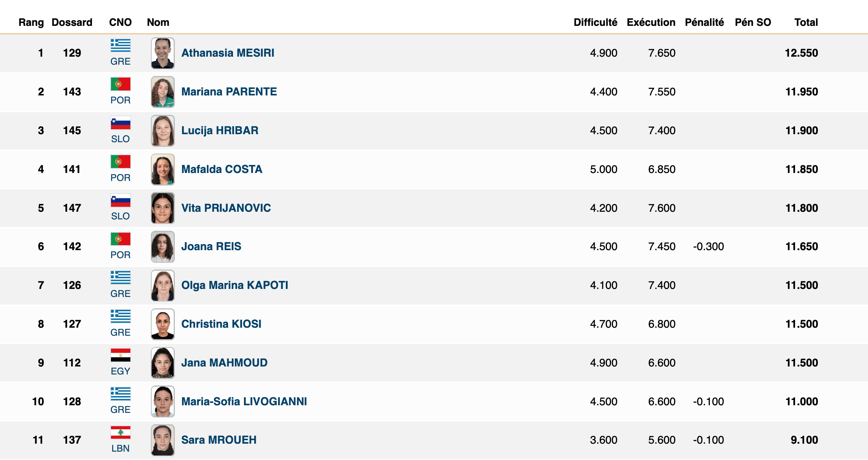
Task: Click the Total column header
Action: tap(806, 22)
